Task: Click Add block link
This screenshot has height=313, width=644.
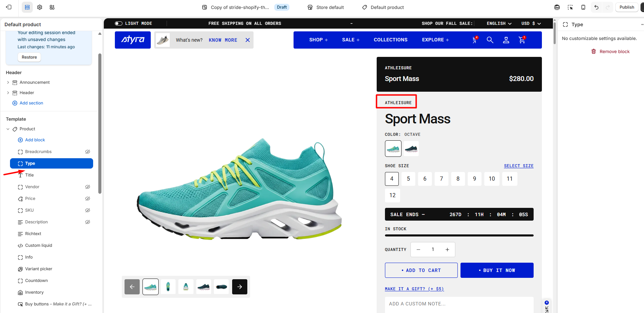Action: [x=31, y=140]
